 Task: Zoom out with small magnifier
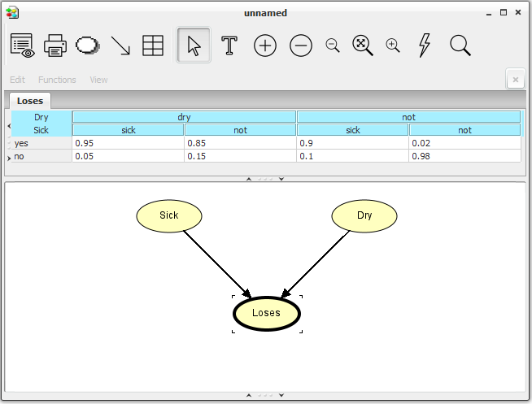coord(333,46)
